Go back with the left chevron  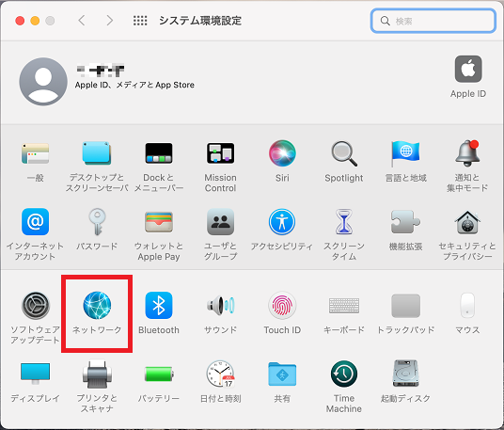[82, 21]
